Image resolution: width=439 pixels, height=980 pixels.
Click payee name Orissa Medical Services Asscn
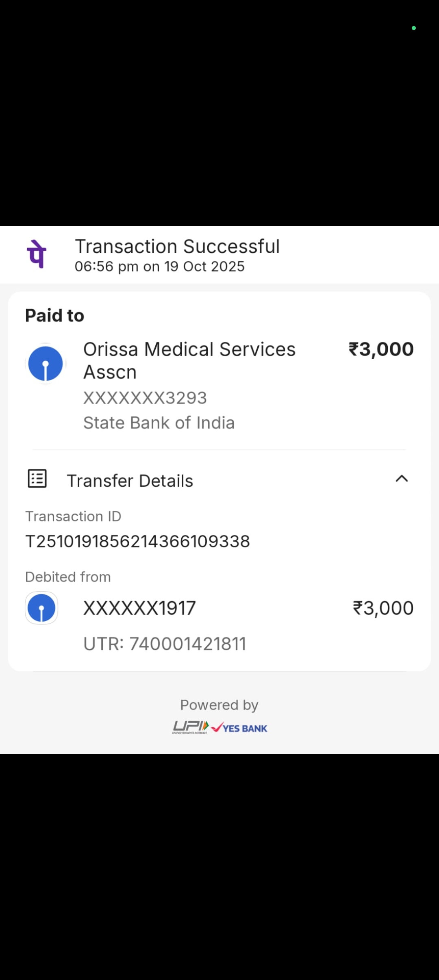[189, 360]
